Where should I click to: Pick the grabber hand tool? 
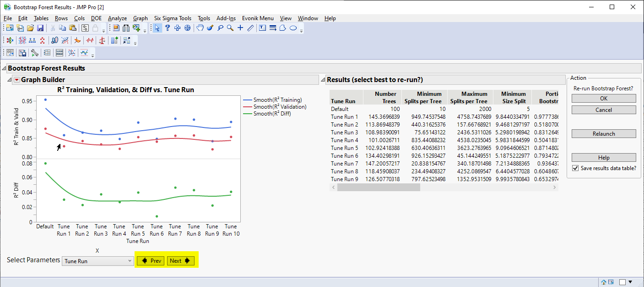[x=200, y=28]
